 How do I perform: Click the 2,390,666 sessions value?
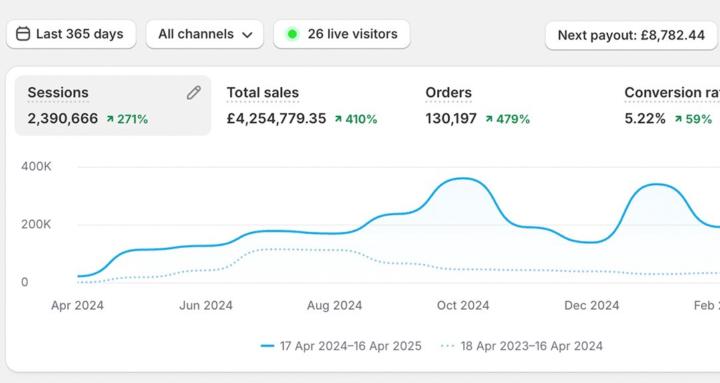[x=63, y=118]
